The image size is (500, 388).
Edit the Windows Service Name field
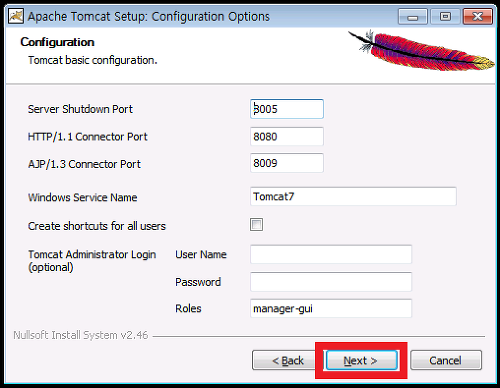(353, 196)
